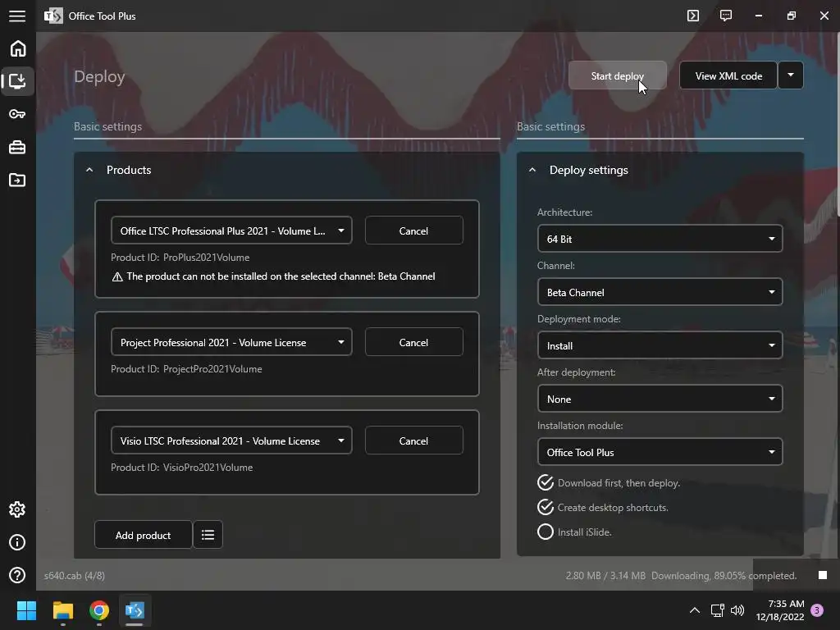
Task: Click the Deploy page heading
Action: (99, 76)
